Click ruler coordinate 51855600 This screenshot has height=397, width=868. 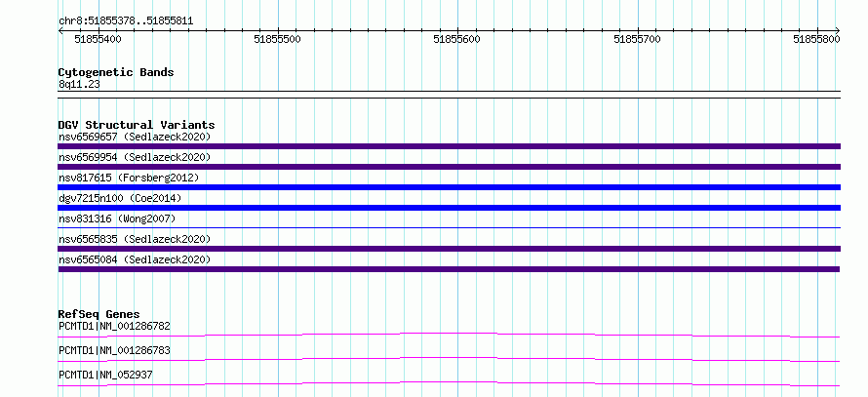click(456, 39)
